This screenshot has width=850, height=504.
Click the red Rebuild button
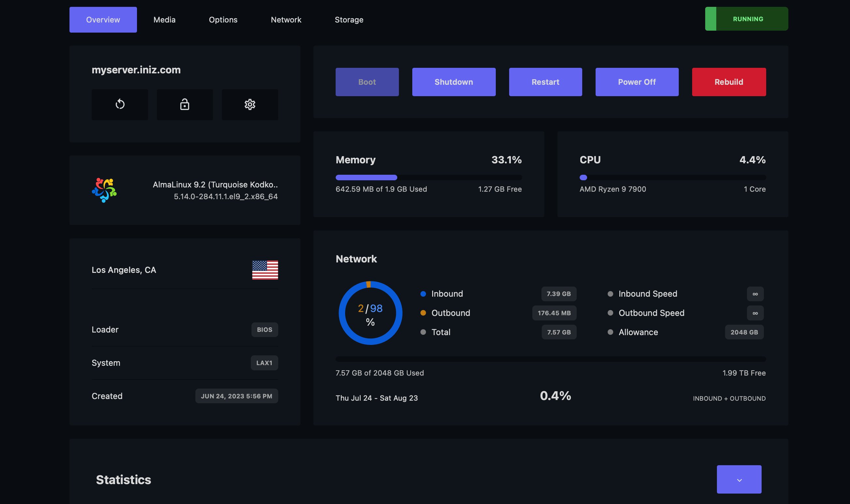click(729, 82)
